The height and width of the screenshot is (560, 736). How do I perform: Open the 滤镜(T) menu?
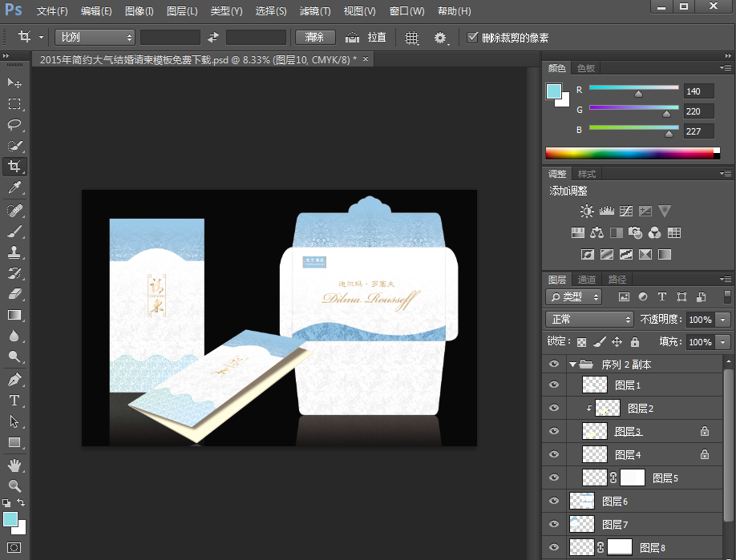point(315,11)
